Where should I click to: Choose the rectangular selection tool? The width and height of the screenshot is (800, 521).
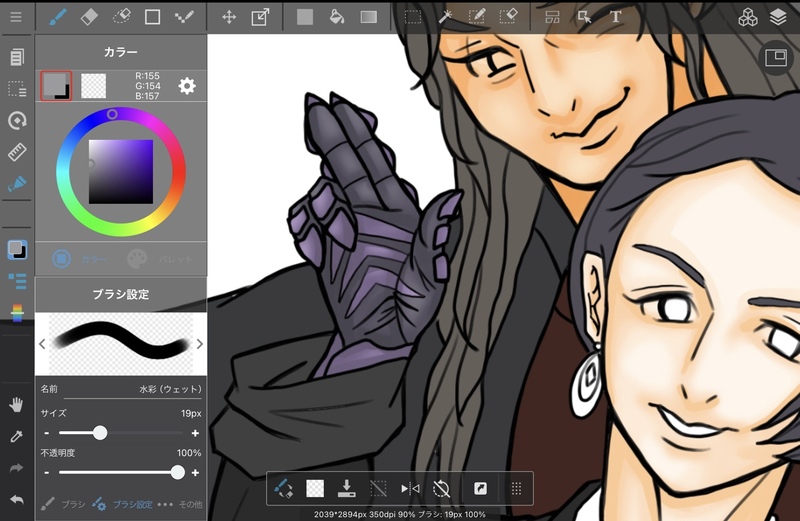pos(413,17)
